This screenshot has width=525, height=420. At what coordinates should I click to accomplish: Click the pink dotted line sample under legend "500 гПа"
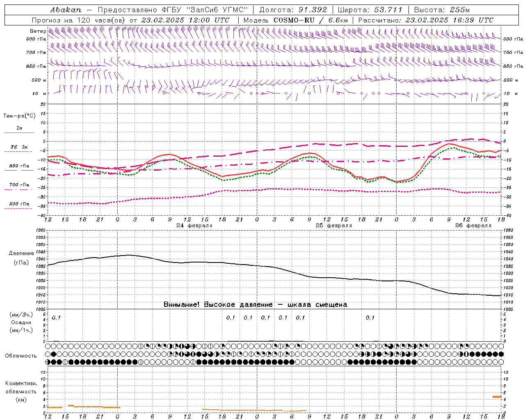pyautogui.click(x=19, y=208)
